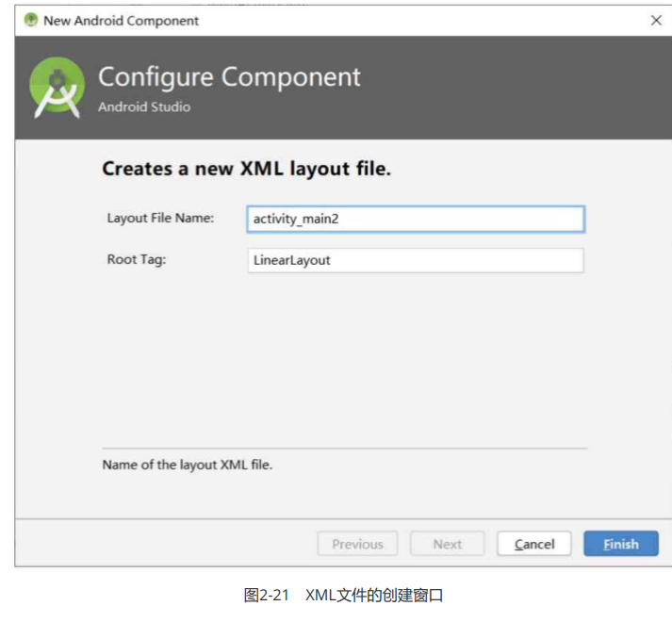Click the disabled Next button
Image resolution: width=672 pixels, height=622 pixels.
pos(448,544)
